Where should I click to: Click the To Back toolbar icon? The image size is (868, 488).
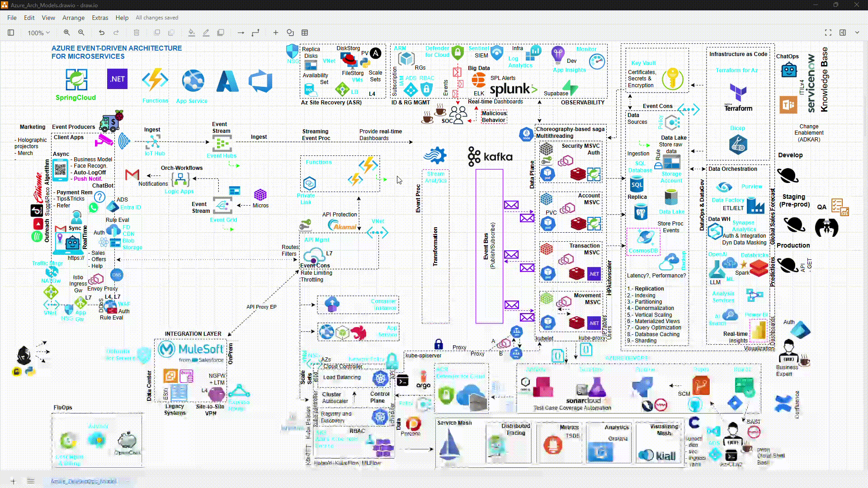tap(171, 33)
